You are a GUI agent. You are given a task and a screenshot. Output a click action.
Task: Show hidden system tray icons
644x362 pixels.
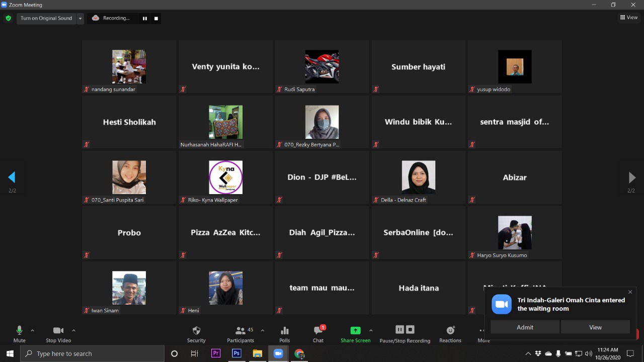(528, 353)
